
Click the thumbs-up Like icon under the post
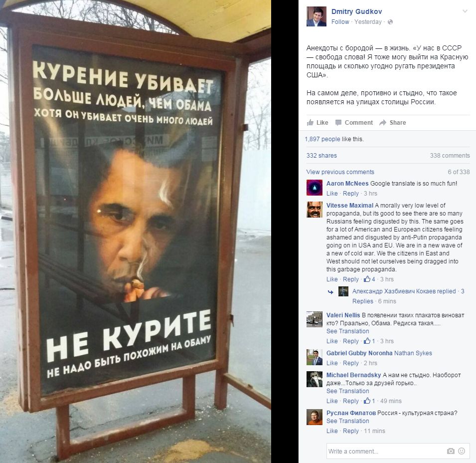[310, 122]
